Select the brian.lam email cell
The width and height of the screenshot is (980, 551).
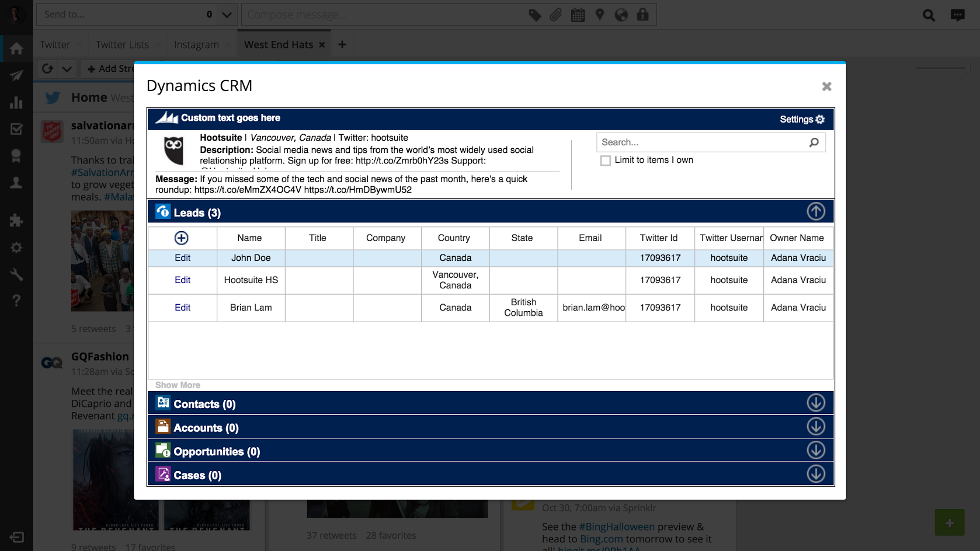pos(592,308)
